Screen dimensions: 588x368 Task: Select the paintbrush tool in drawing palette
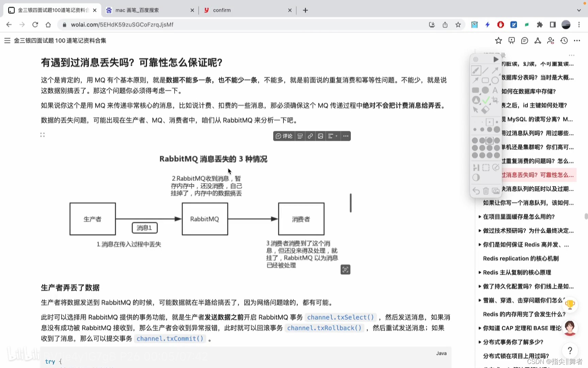click(476, 71)
